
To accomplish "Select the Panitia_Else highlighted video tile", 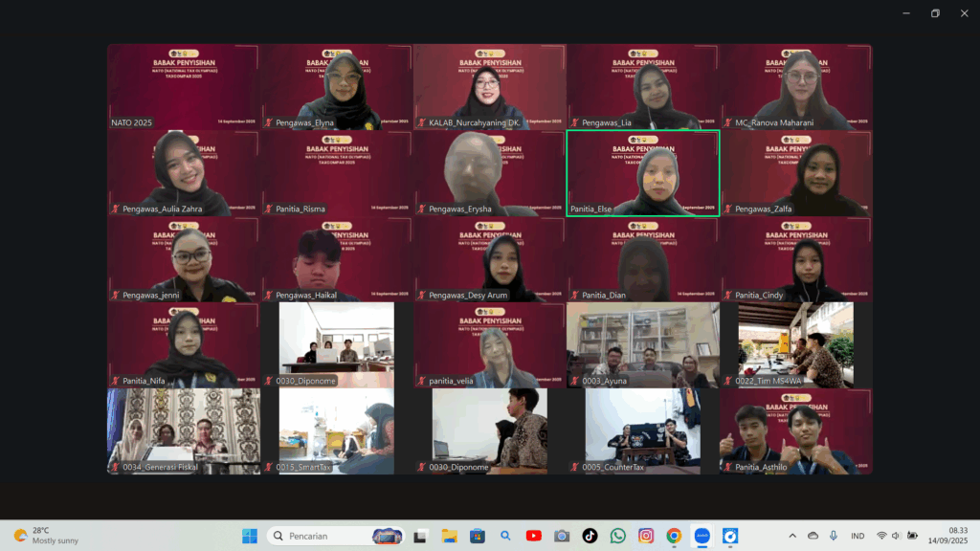I will click(x=642, y=173).
